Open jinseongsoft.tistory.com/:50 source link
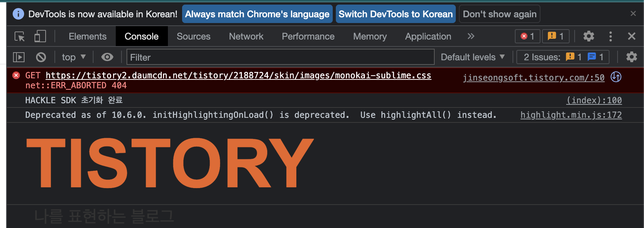 pos(534,78)
